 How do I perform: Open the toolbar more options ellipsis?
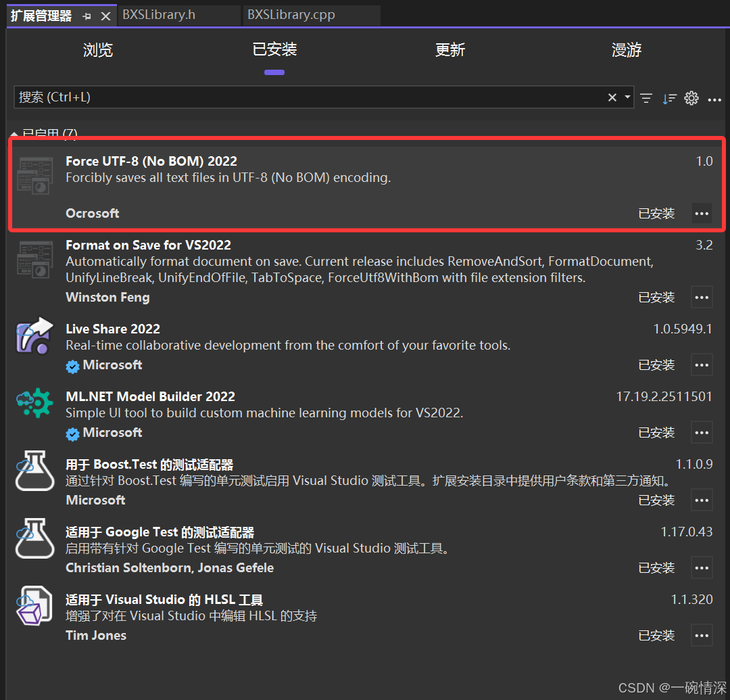(x=714, y=99)
